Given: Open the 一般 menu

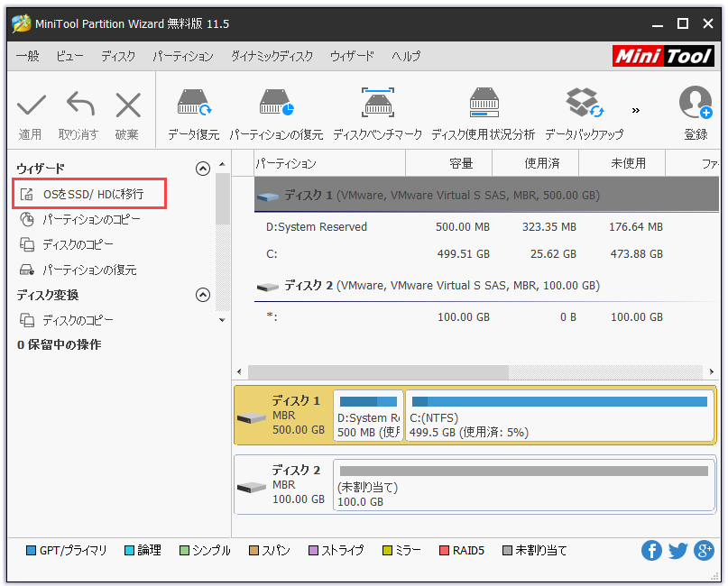Looking at the screenshot, I should click(28, 56).
